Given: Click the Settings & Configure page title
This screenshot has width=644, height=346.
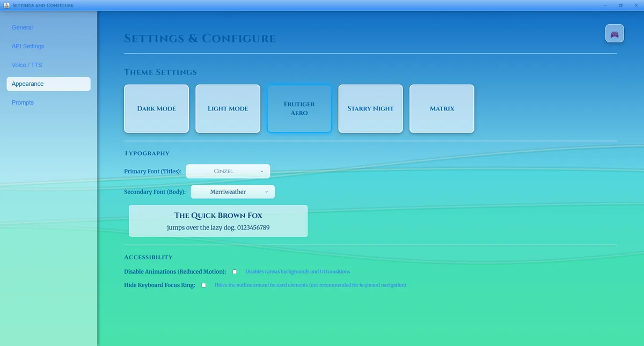Looking at the screenshot, I should click(200, 39).
